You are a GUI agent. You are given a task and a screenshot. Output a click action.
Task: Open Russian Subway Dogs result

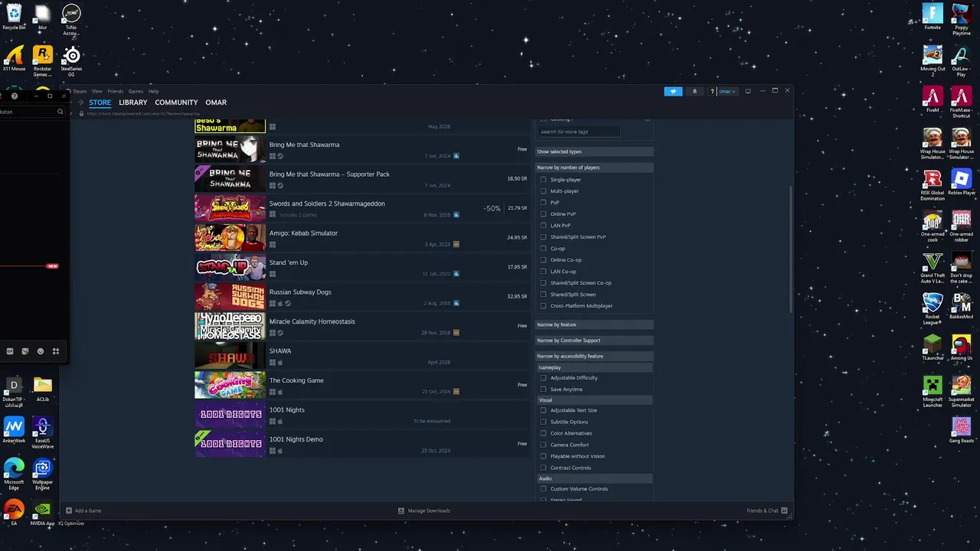(x=361, y=297)
